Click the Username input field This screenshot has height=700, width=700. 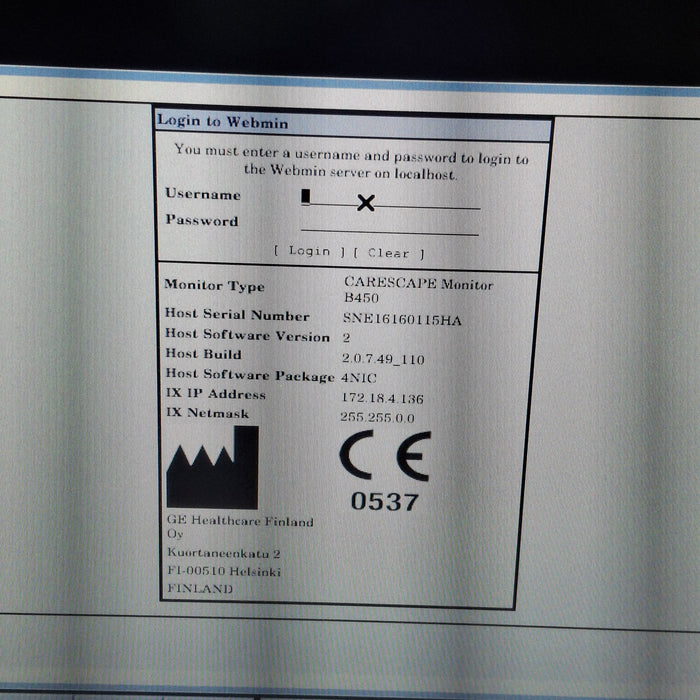point(391,199)
